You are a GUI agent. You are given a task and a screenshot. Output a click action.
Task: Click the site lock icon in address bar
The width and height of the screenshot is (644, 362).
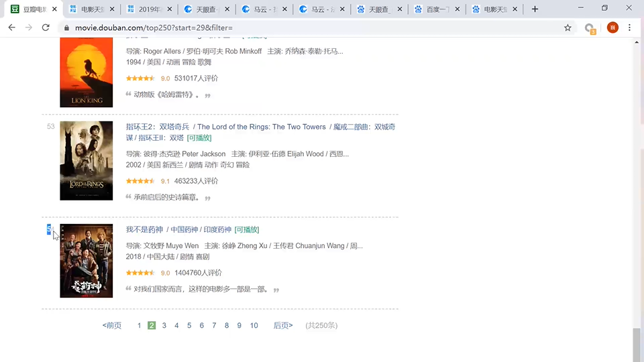click(66, 28)
